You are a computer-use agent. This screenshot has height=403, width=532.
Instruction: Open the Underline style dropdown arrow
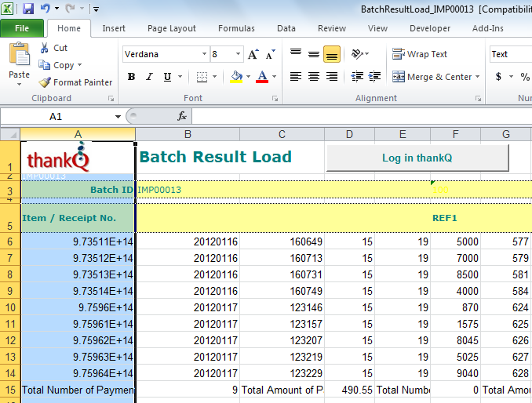tap(180, 77)
